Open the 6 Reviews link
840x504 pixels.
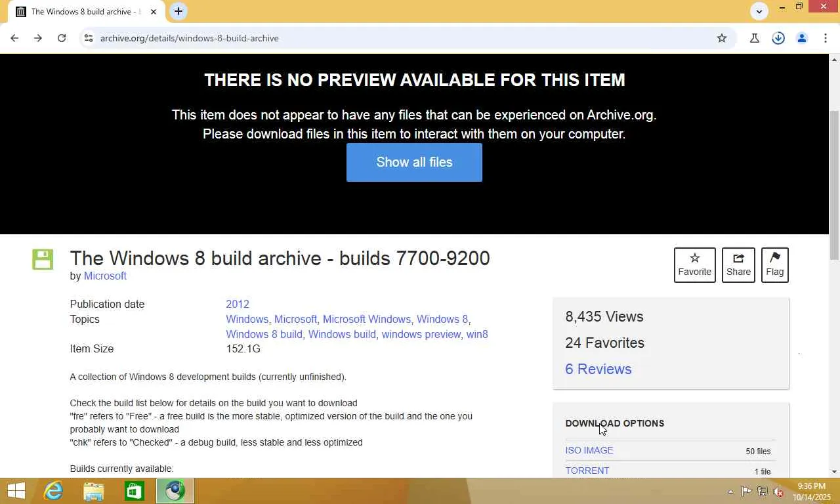tap(598, 369)
